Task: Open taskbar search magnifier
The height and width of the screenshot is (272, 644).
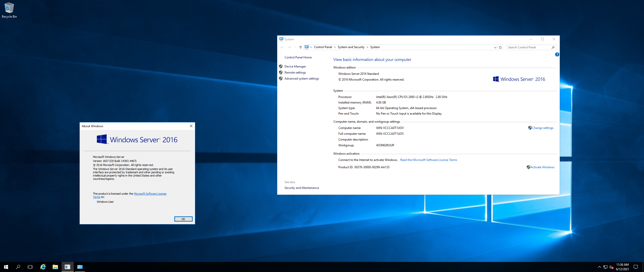Action: tap(18, 267)
